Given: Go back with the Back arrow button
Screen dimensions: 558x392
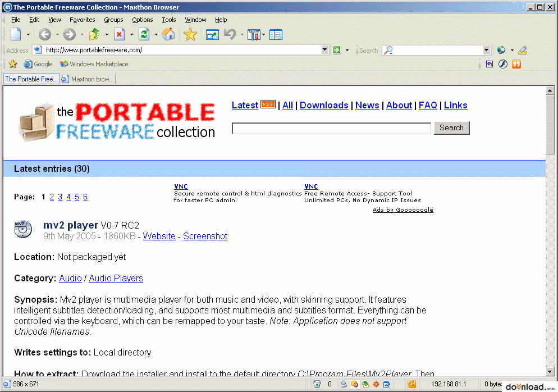Looking at the screenshot, I should [45, 34].
